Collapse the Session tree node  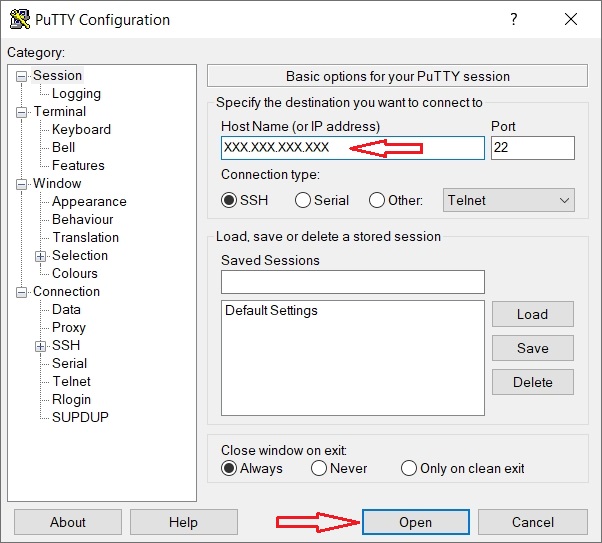[22, 76]
